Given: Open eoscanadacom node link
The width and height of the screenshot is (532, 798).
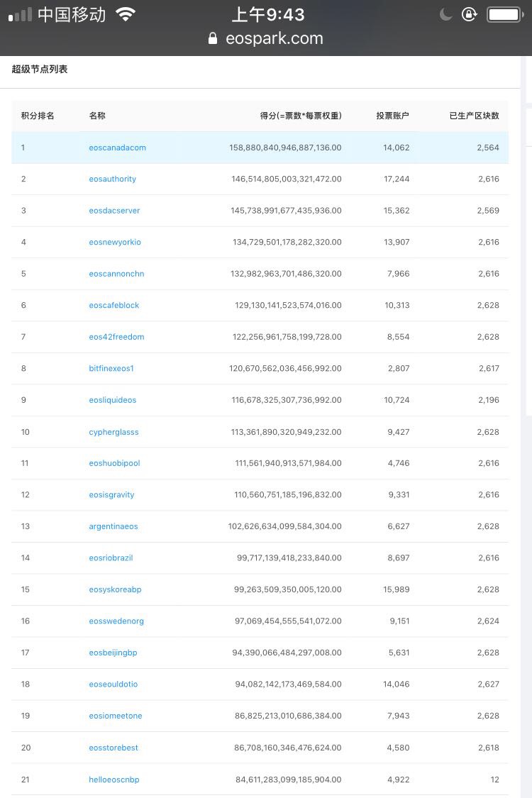Looking at the screenshot, I should [117, 148].
